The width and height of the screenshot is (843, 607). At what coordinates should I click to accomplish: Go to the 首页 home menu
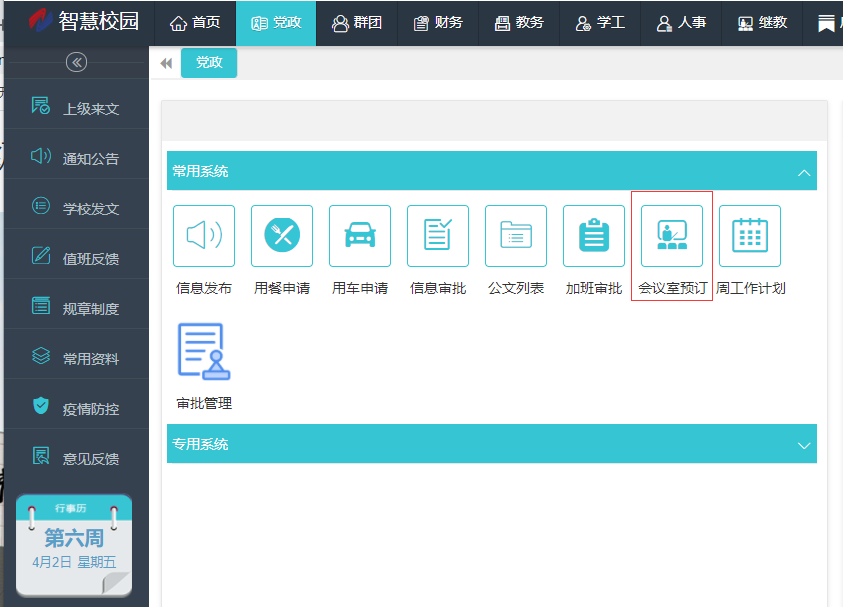[x=195, y=23]
